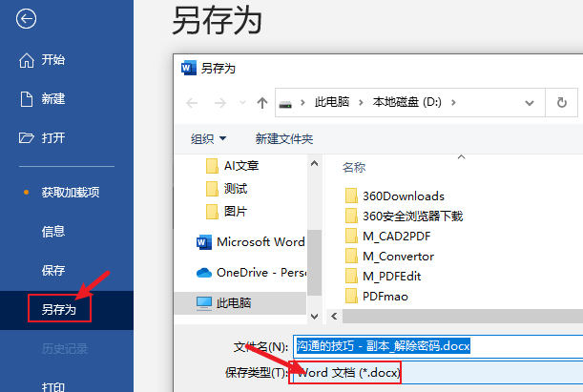Click the drive icon in address bar

point(285,104)
